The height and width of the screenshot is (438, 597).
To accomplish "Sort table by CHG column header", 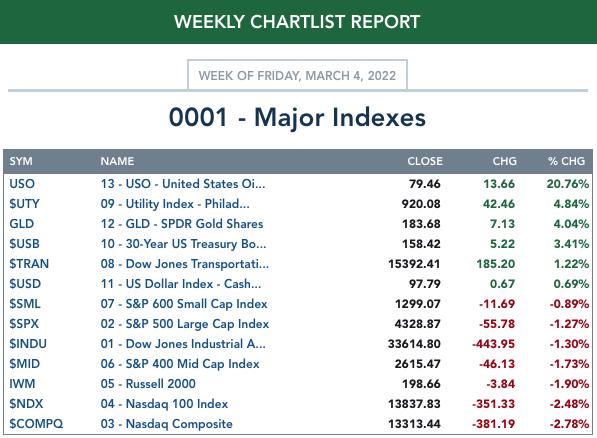I will pos(504,161).
